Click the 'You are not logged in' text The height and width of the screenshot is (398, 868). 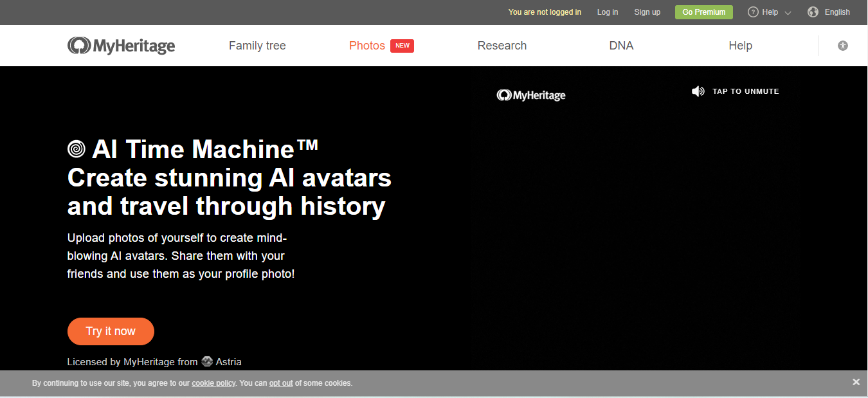(545, 12)
